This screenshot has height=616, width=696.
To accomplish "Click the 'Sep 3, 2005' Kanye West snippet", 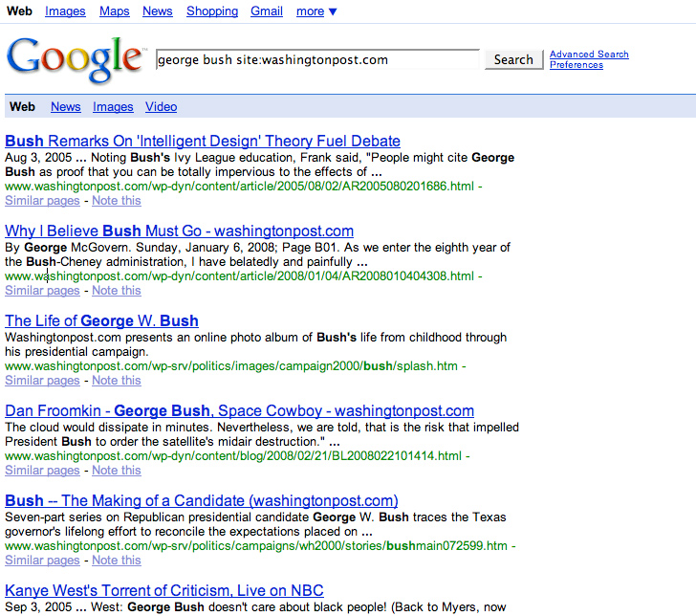I will [255, 607].
